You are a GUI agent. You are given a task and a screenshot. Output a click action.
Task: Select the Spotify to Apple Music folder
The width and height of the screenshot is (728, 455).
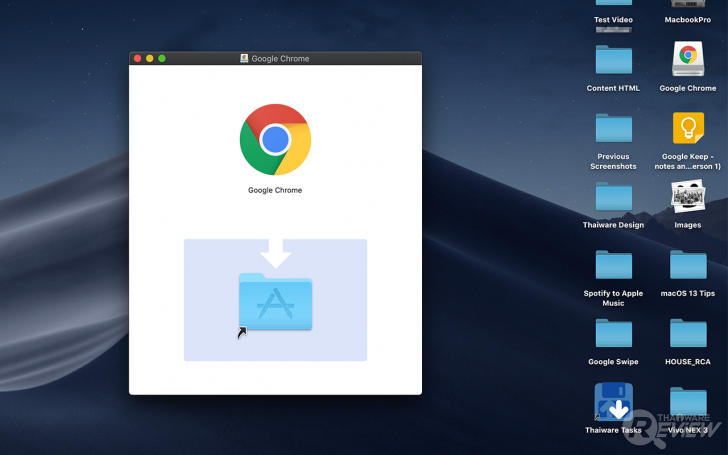614,265
